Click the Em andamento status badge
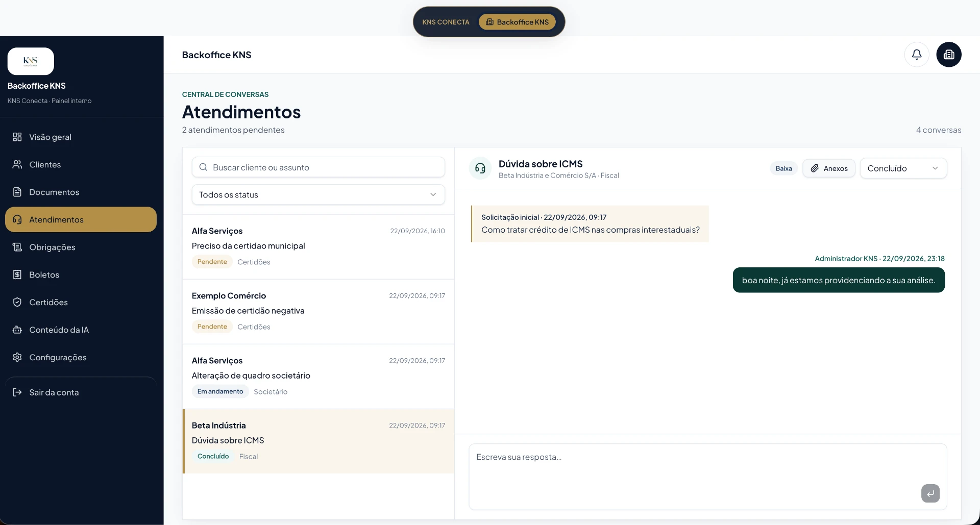 point(220,391)
